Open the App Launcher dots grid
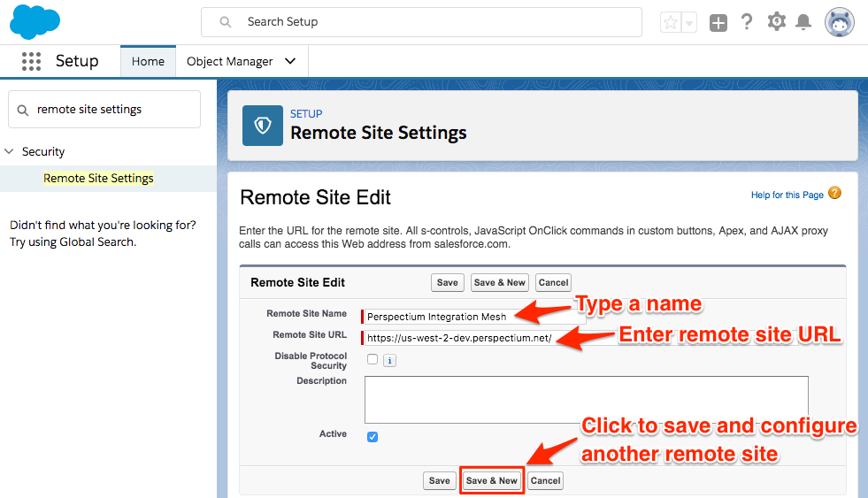This screenshot has width=868, height=498. point(32,61)
